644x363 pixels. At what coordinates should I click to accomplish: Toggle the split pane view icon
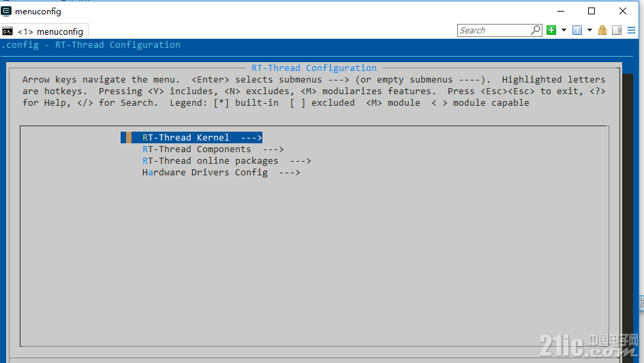[x=617, y=30]
